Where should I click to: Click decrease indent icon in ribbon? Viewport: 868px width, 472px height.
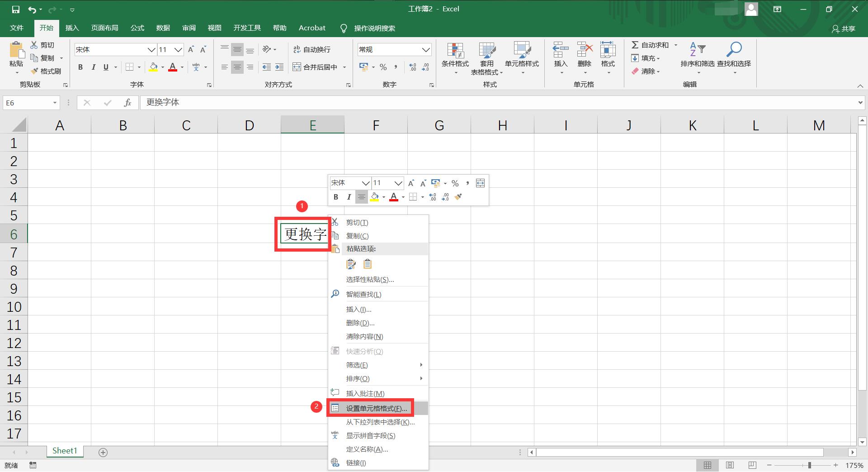pyautogui.click(x=267, y=67)
